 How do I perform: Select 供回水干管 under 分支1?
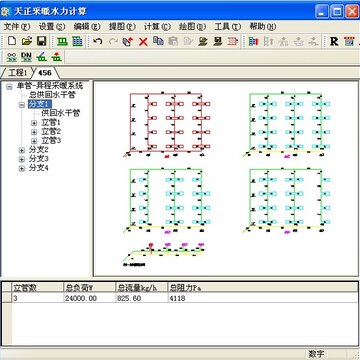pos(61,114)
